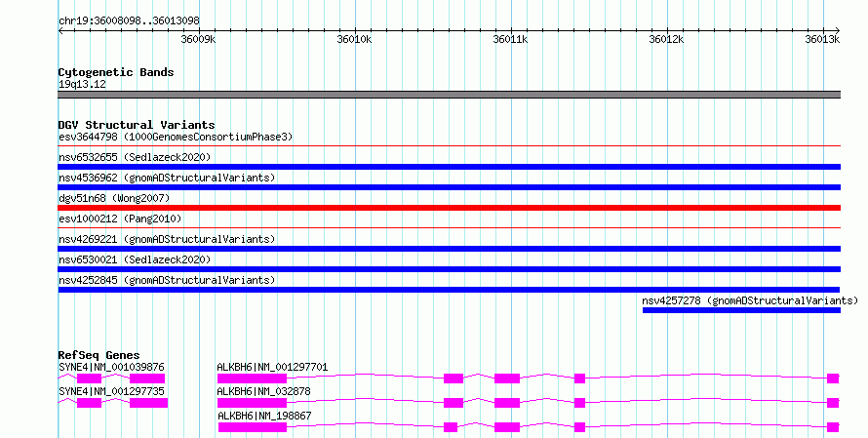This screenshot has width=868, height=438.
Task: Click the 36010k ruler position label
Action: click(354, 39)
